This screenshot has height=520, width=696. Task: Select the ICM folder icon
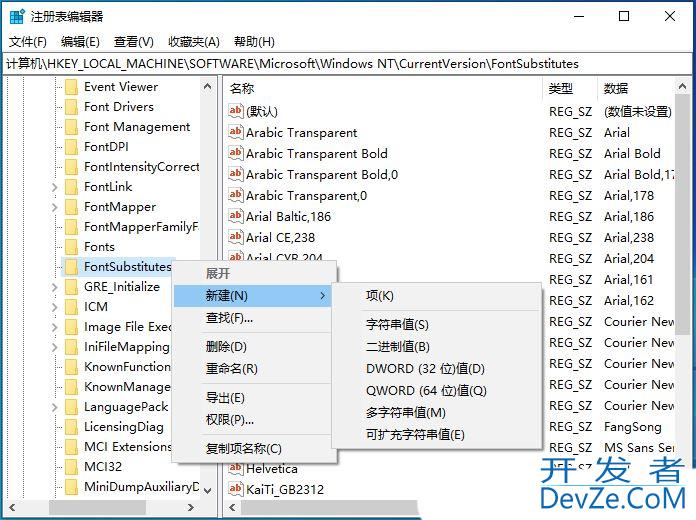point(71,307)
